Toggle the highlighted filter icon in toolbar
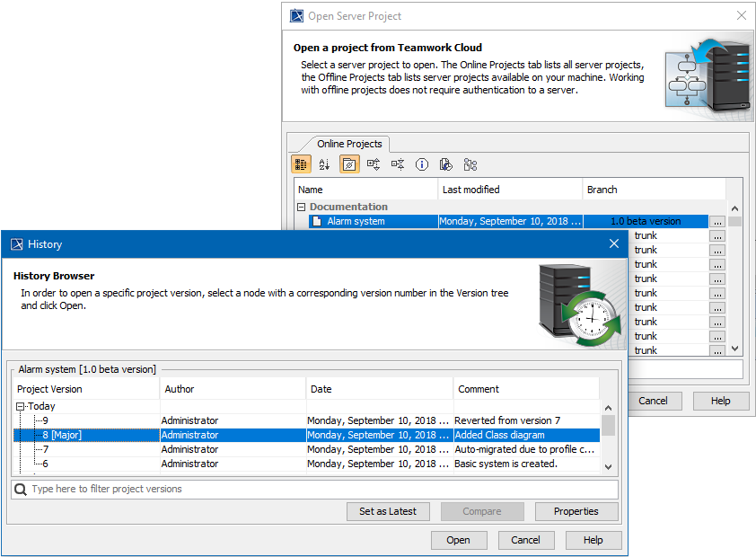The width and height of the screenshot is (756, 557). click(349, 164)
